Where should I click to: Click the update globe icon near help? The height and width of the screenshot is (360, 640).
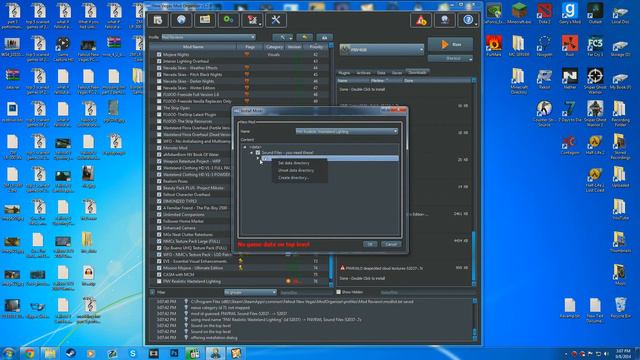point(444,20)
